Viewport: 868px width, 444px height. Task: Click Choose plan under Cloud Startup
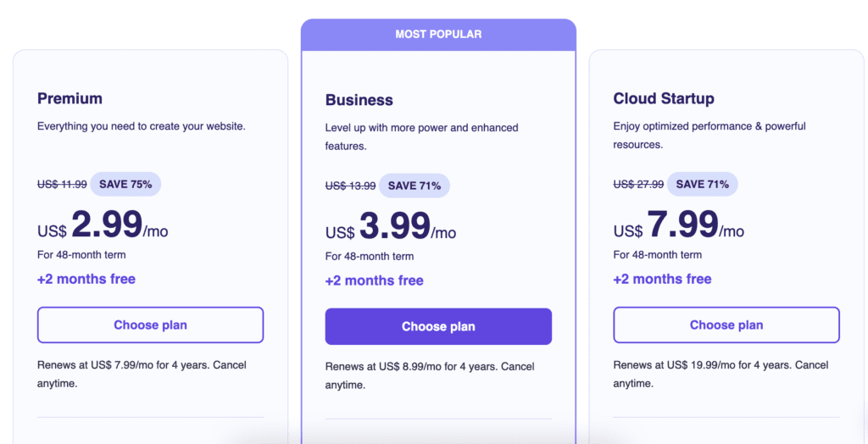point(726,325)
